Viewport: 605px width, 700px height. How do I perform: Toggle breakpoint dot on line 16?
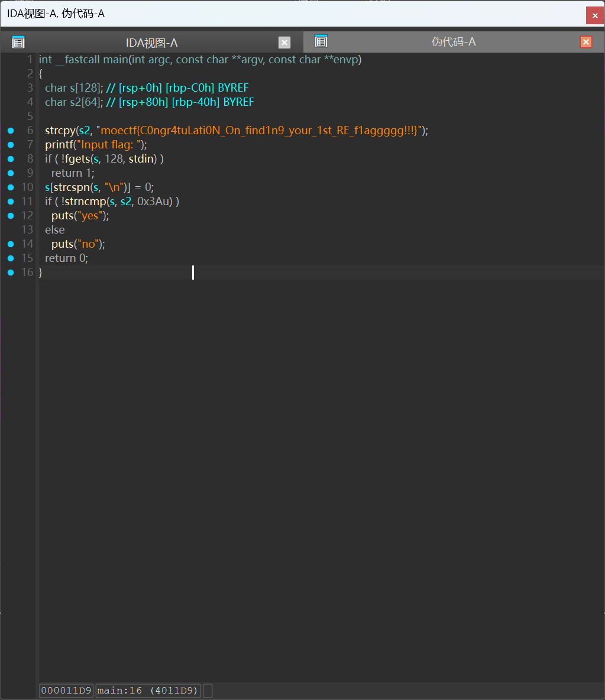pyautogui.click(x=11, y=273)
